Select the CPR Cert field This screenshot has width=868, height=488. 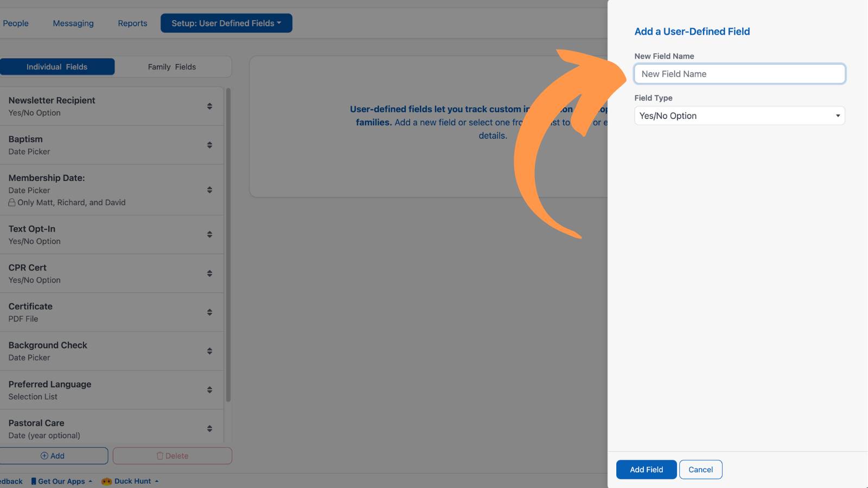[112, 274]
